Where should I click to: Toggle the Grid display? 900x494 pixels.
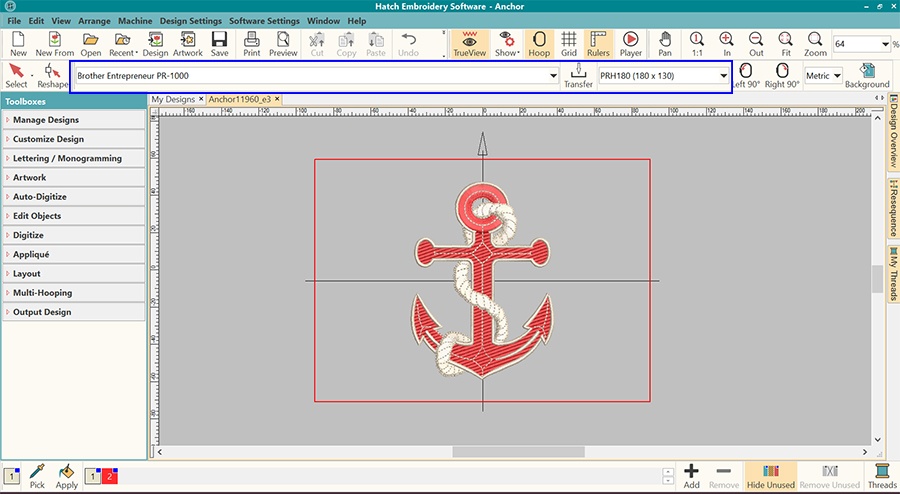[568, 42]
